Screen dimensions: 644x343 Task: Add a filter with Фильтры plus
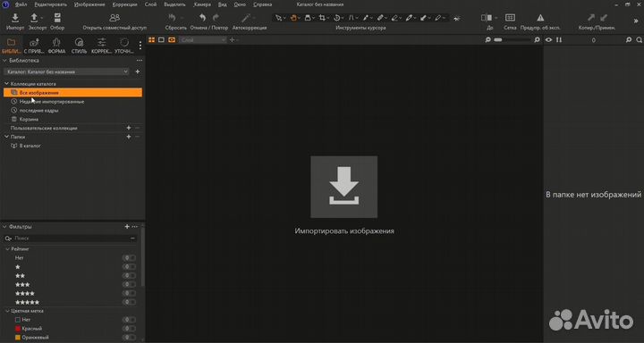pos(127,227)
